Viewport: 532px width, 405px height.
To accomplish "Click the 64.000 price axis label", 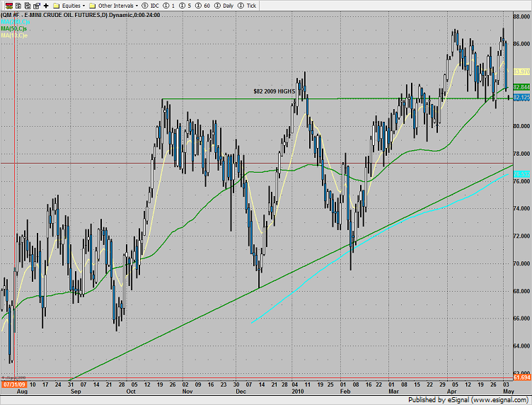I will (x=521, y=346).
